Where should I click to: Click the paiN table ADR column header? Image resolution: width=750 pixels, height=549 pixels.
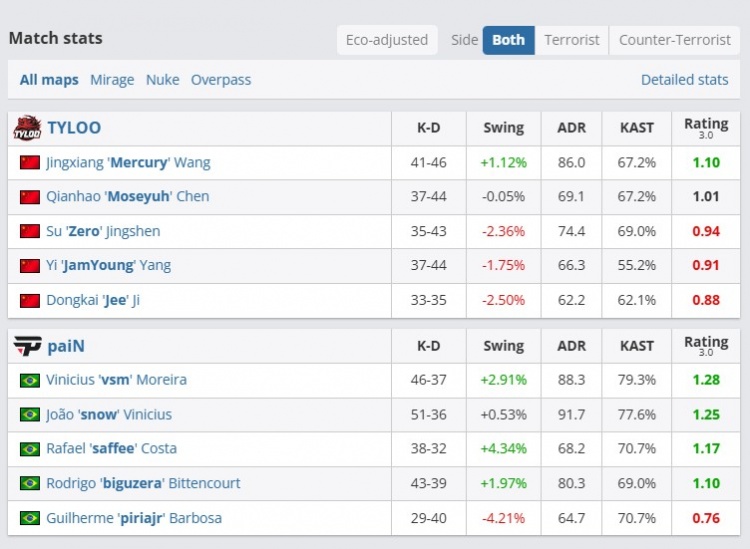(x=572, y=346)
